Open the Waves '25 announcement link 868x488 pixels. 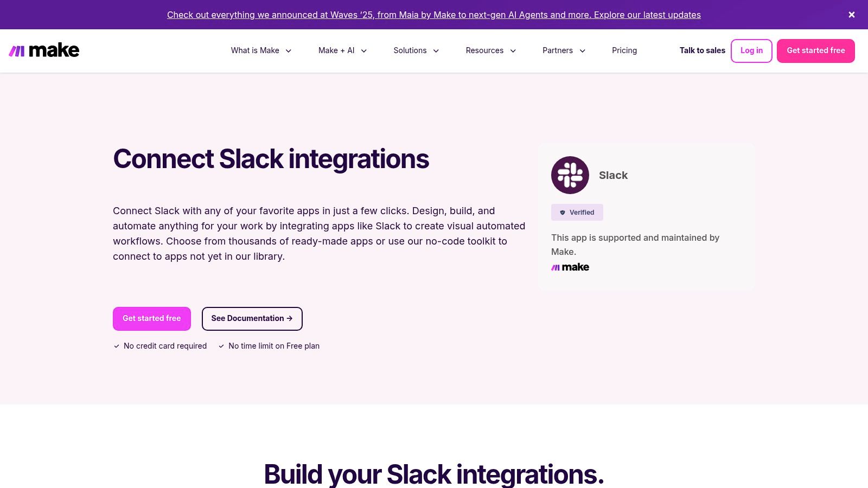pos(433,15)
